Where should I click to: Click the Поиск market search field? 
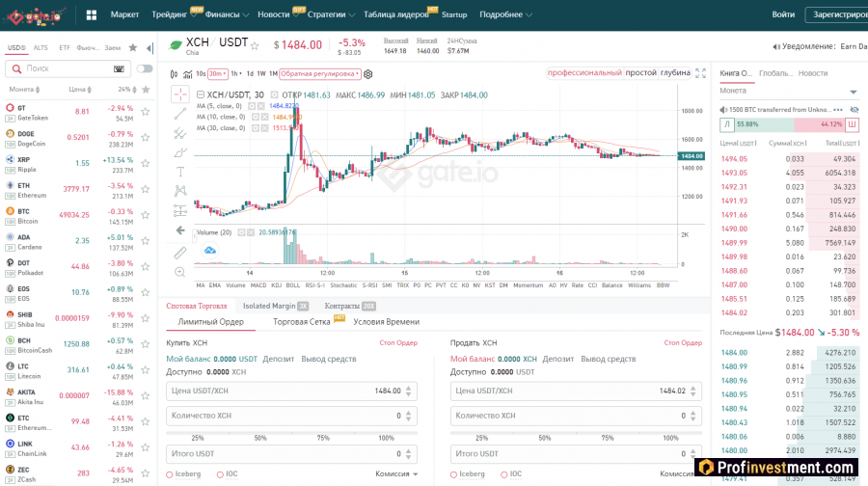click(68, 68)
